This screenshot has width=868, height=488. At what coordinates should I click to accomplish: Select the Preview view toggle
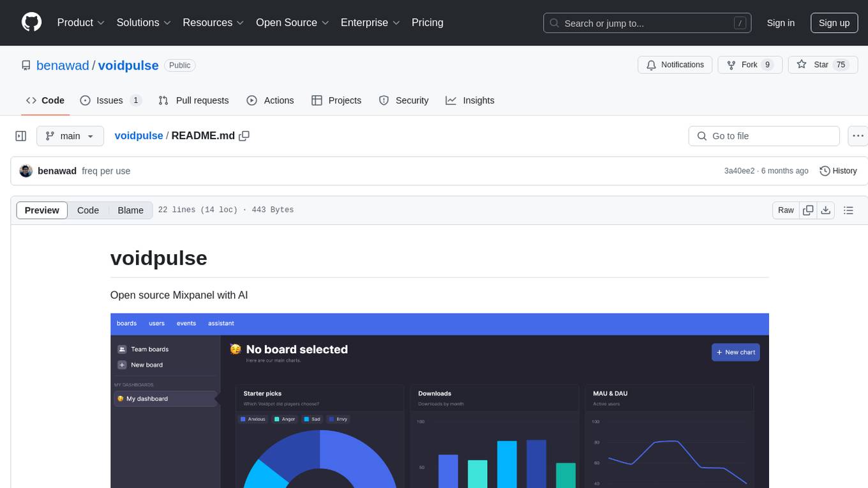41,210
